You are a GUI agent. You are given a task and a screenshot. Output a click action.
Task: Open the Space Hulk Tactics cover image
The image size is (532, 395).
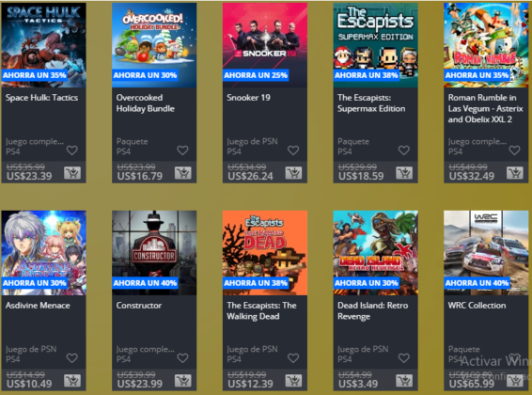pyautogui.click(x=44, y=45)
